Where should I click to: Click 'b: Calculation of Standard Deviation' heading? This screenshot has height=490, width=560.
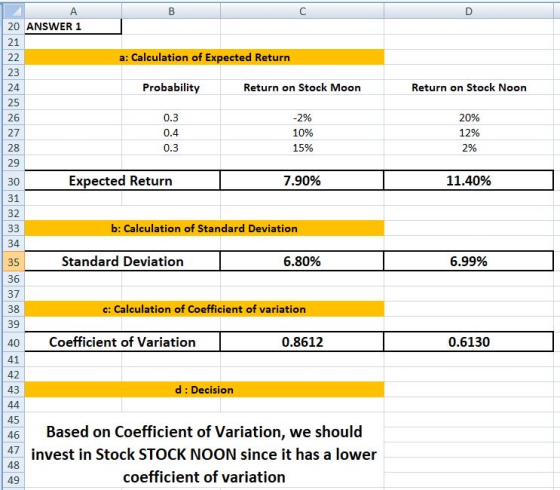click(x=204, y=228)
